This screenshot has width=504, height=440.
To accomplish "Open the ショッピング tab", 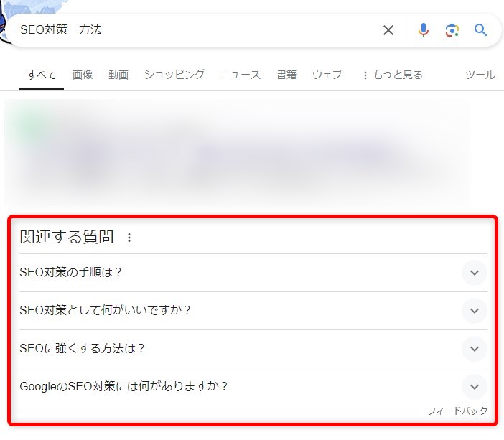I will coord(174,75).
